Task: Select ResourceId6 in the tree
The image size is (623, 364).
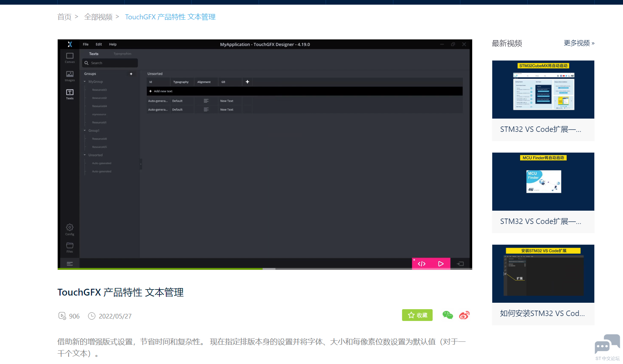Action: [x=100, y=139]
